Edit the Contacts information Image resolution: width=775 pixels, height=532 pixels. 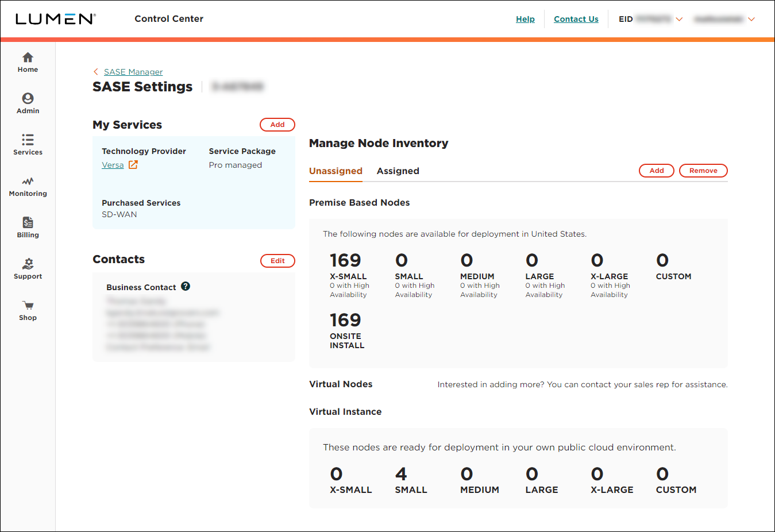277,260
